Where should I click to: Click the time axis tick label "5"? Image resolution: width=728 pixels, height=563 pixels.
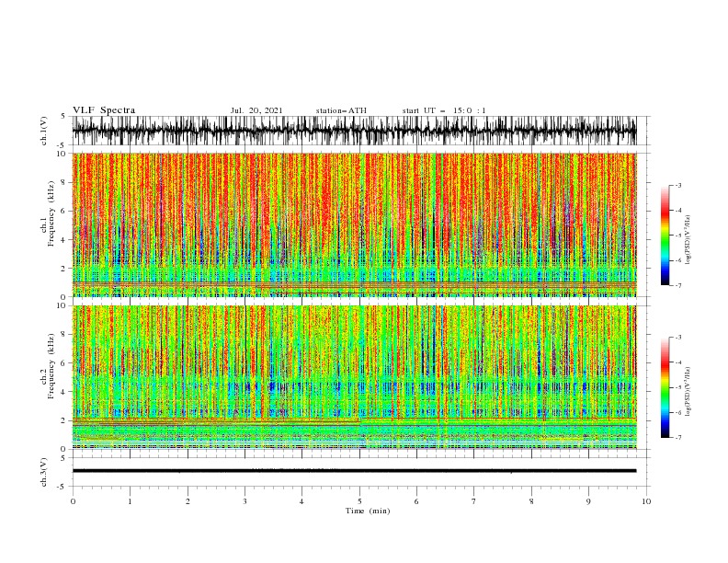(359, 501)
